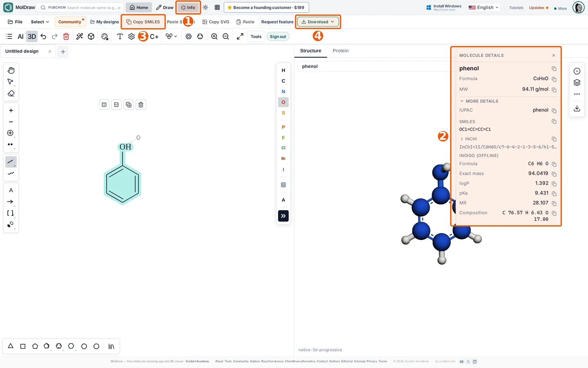This screenshot has width=588, height=368.
Task: Collapse the MORE DETAILS section
Action: coord(479,101)
